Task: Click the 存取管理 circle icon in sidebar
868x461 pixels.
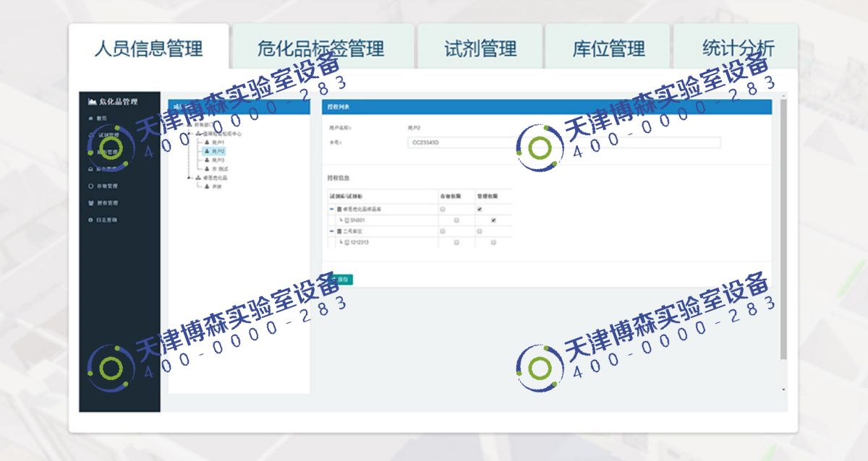Action: point(90,186)
